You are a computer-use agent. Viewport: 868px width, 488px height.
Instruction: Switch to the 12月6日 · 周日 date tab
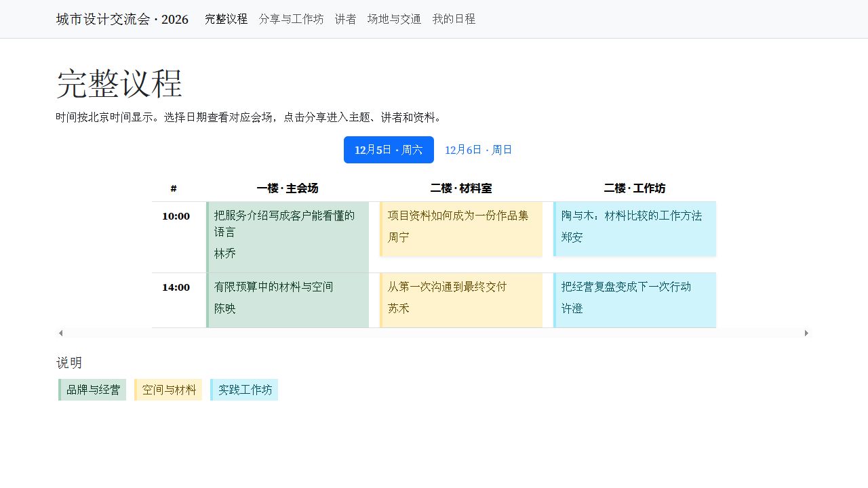point(479,150)
